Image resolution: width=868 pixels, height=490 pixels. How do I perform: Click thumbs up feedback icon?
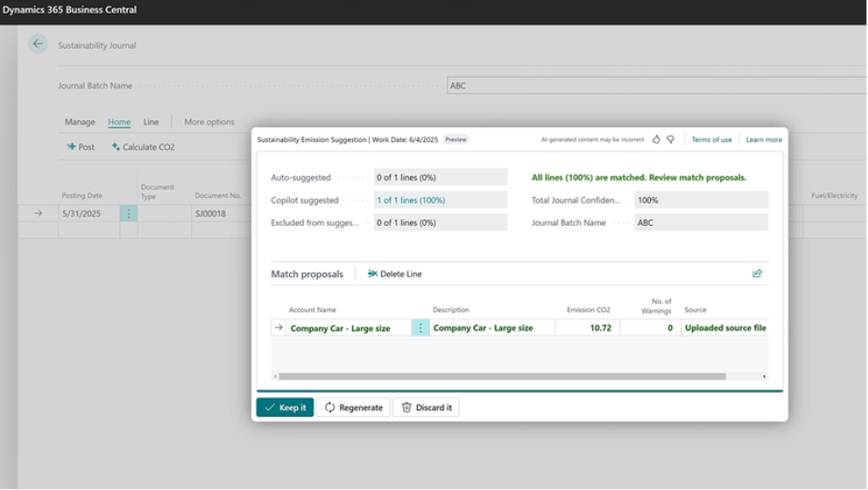pos(656,139)
